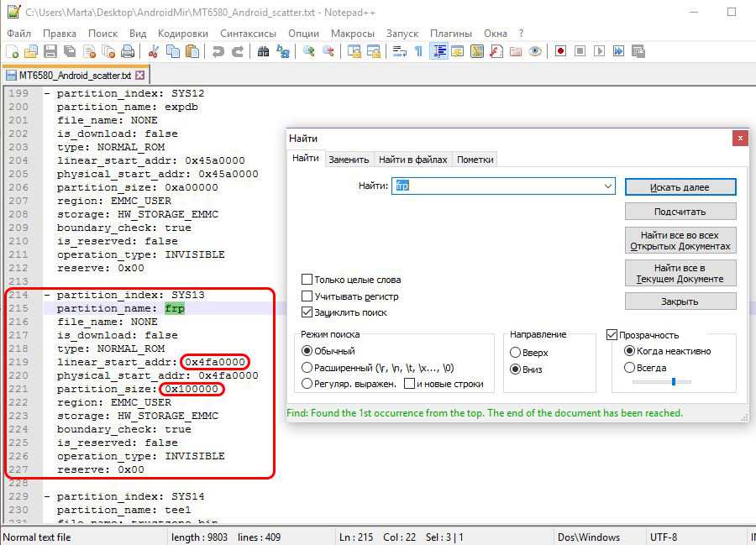This screenshot has height=545, width=756.
Task: Open Find via the binoculars icon
Action: pos(263,51)
